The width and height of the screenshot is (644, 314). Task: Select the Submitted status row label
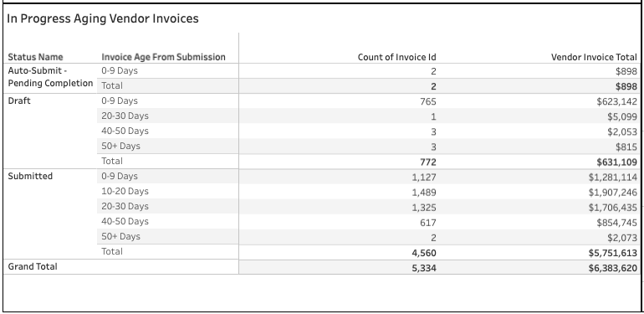(30, 176)
